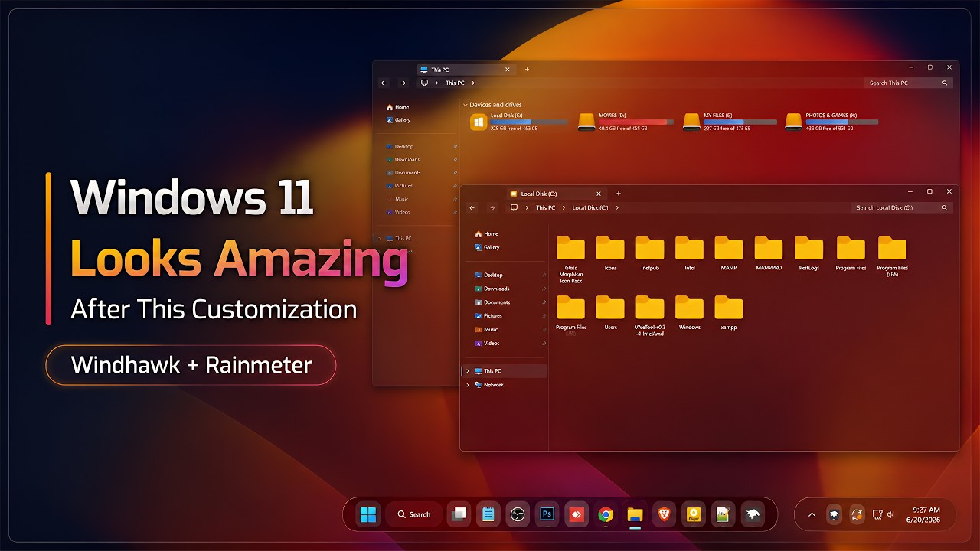Expand This PC in Local Disk window sidebar

467,371
